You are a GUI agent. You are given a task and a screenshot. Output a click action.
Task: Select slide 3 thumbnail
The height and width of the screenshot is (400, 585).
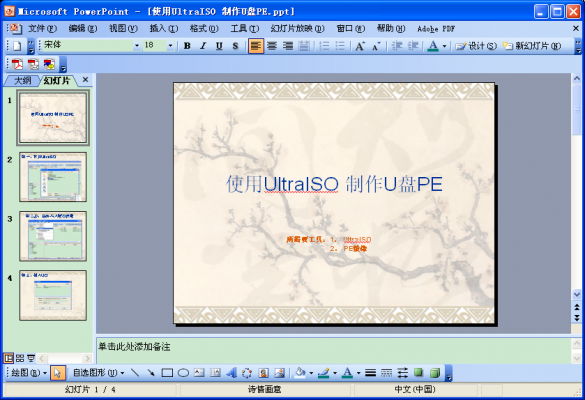point(53,236)
